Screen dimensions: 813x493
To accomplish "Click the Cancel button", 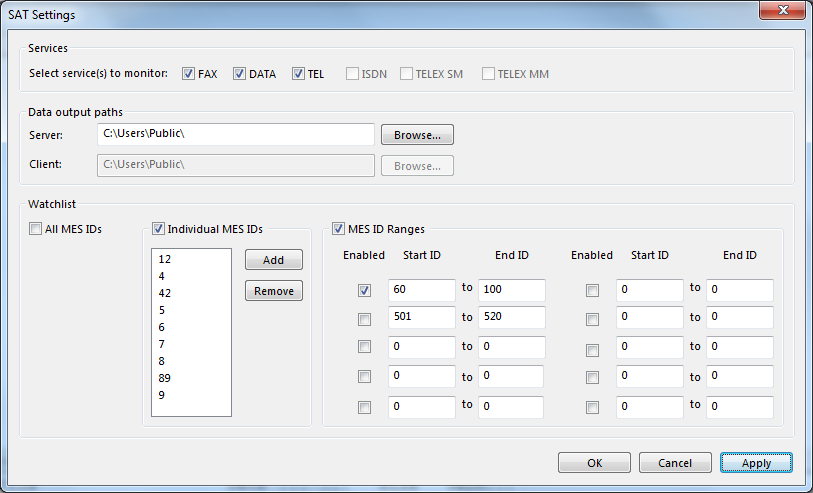I will (675, 462).
